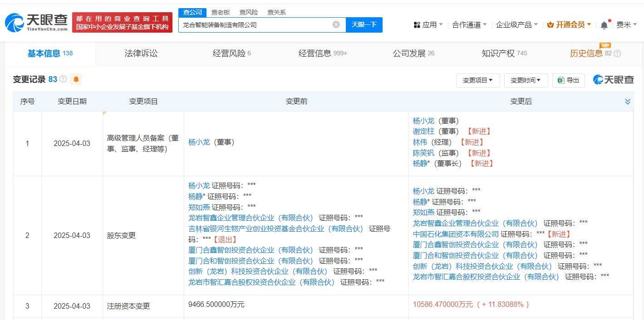The width and height of the screenshot is (644, 320).
Task: Switch to the 历史信息 tab
Action: click(x=591, y=53)
